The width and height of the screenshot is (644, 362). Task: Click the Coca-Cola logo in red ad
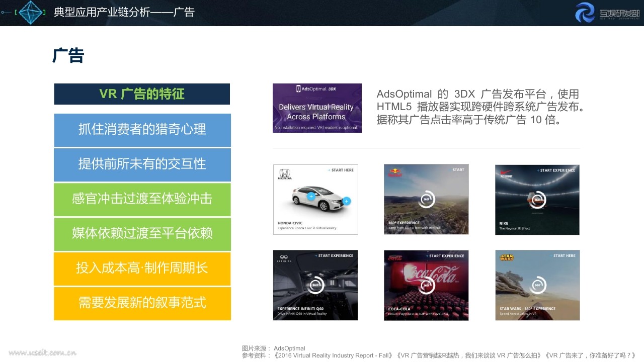[x=395, y=258]
